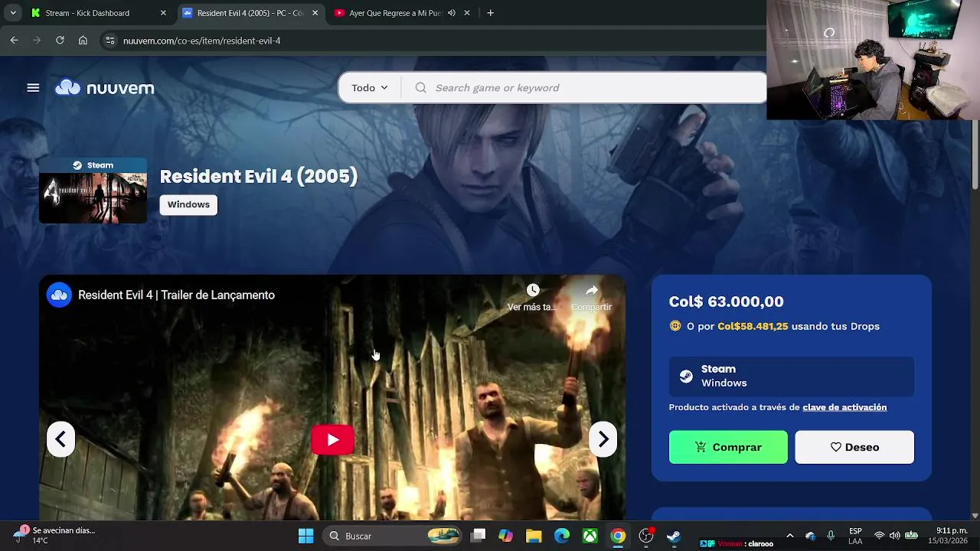Open the clave de activación link

844,407
